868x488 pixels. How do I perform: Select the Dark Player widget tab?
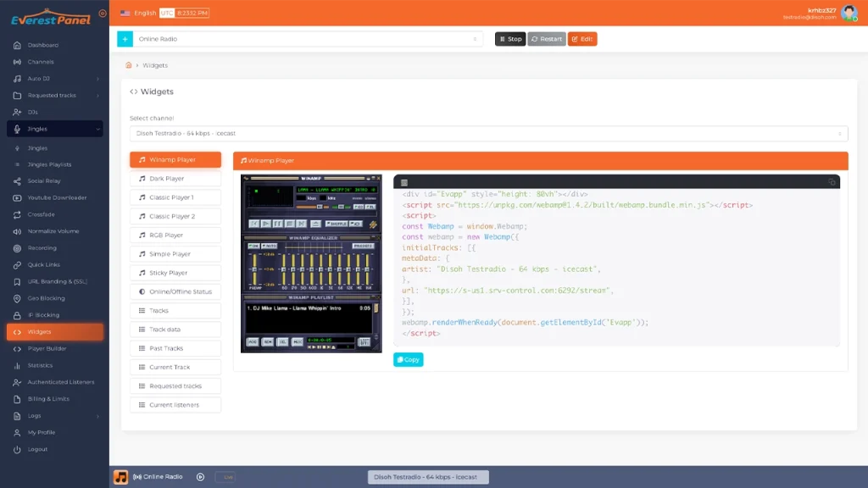pos(175,179)
